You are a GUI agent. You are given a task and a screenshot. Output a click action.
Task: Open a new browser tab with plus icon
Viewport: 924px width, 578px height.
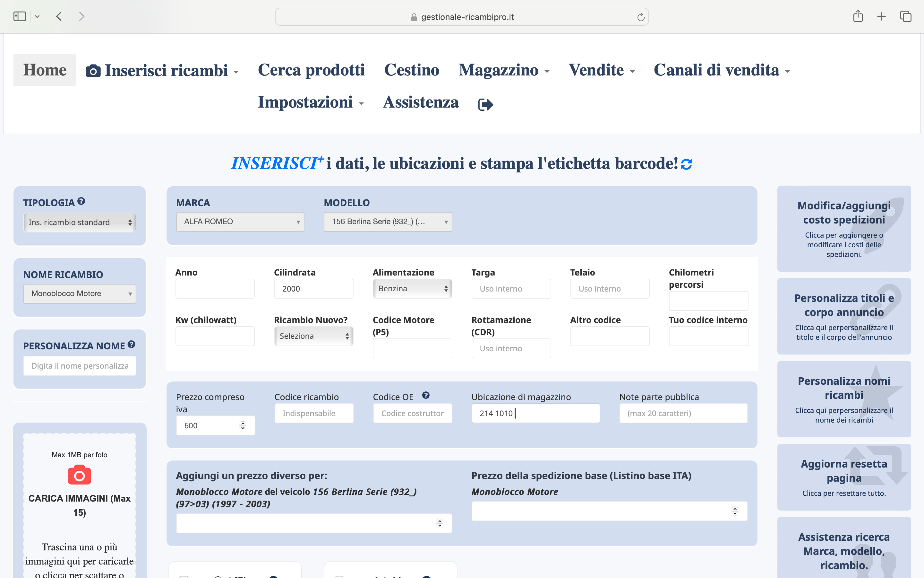tap(881, 16)
